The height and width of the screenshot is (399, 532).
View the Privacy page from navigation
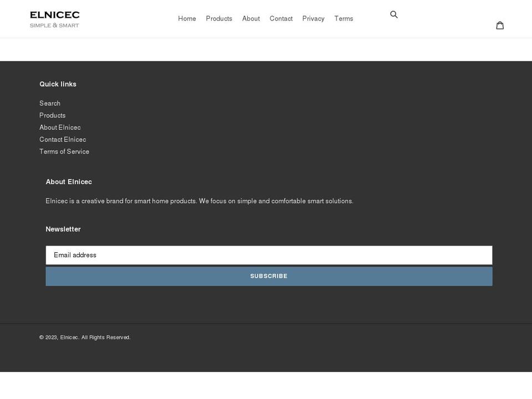tap(313, 18)
